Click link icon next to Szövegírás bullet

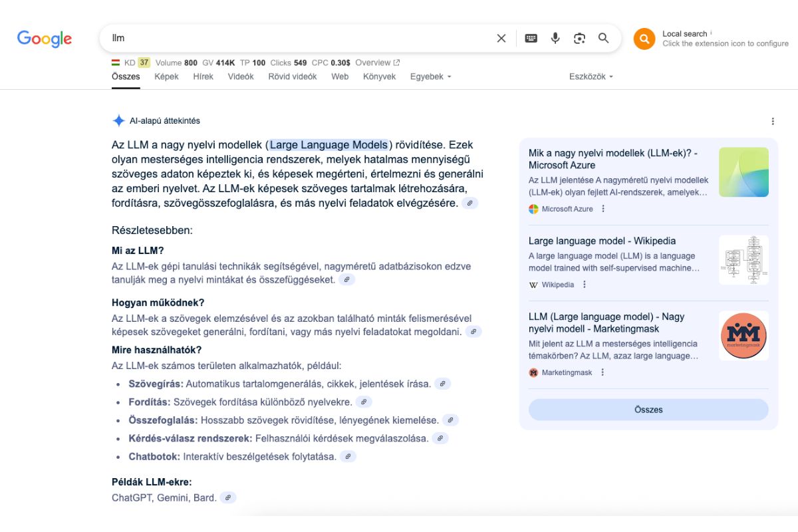tap(443, 384)
